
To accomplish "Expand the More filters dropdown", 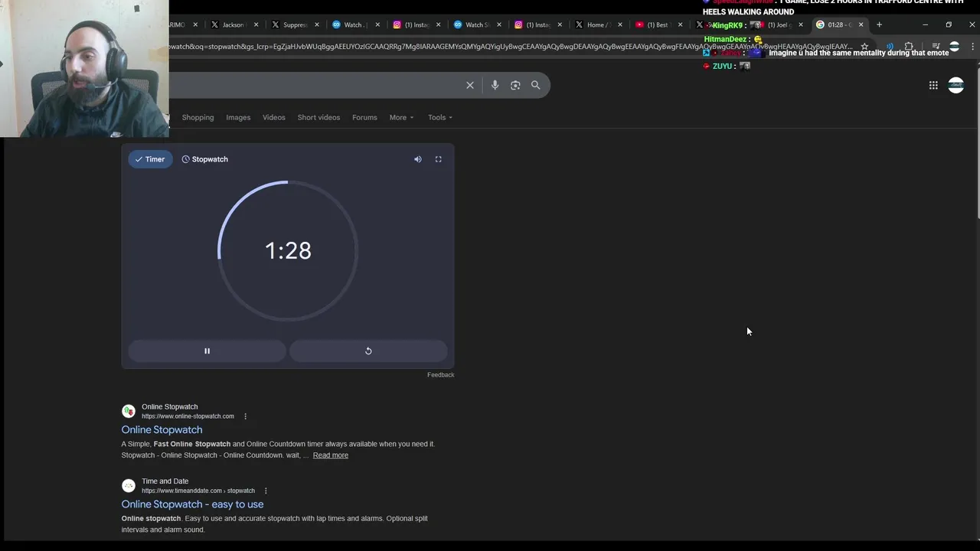I will [x=401, y=117].
